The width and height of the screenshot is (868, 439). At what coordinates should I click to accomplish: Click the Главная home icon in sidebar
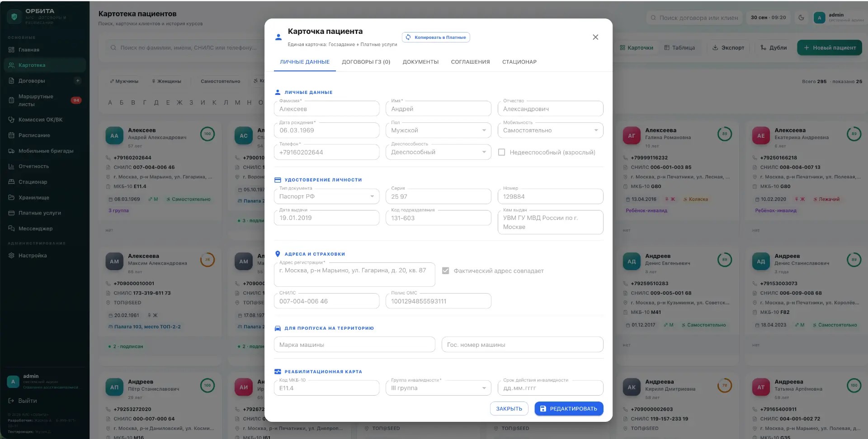[11, 50]
